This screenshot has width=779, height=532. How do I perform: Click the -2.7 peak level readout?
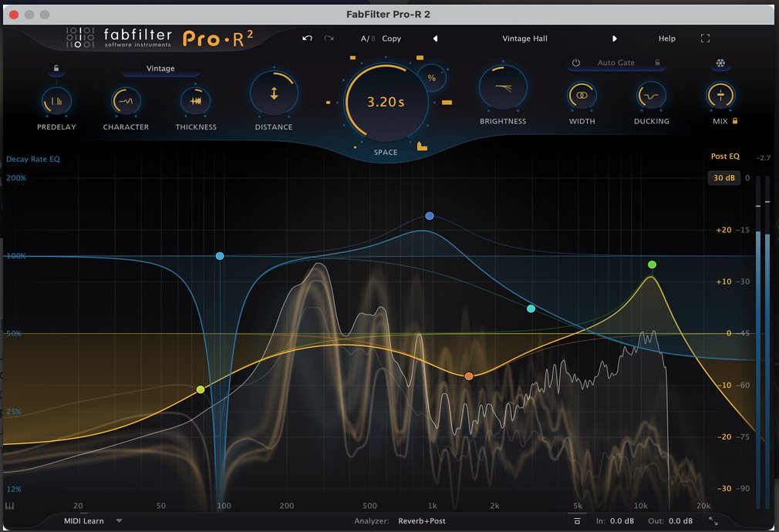(x=763, y=158)
